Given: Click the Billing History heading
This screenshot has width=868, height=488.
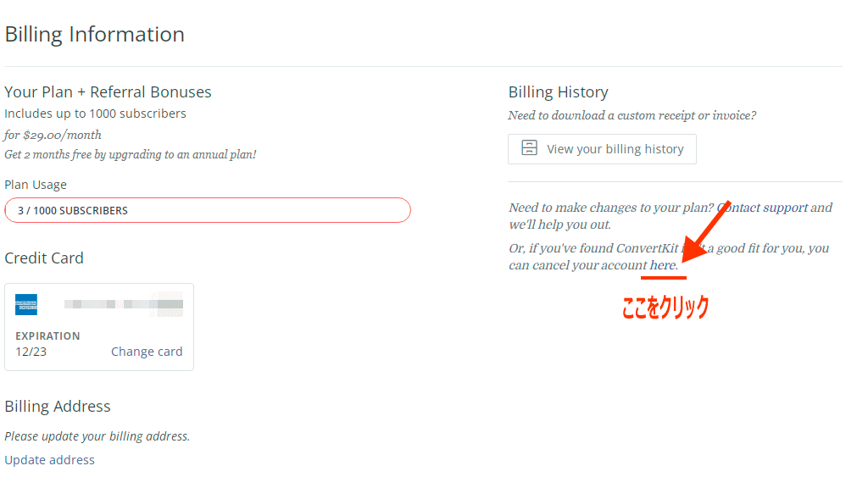Looking at the screenshot, I should [x=558, y=91].
